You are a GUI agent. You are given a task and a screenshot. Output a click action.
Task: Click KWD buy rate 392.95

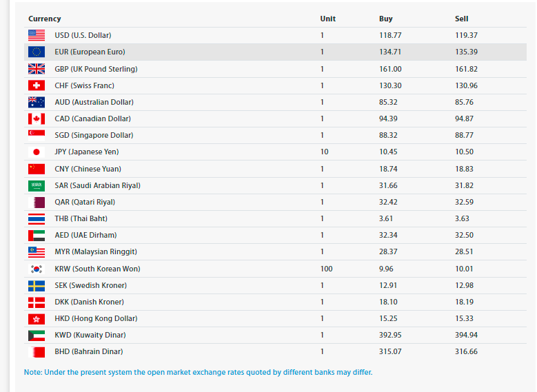point(390,335)
